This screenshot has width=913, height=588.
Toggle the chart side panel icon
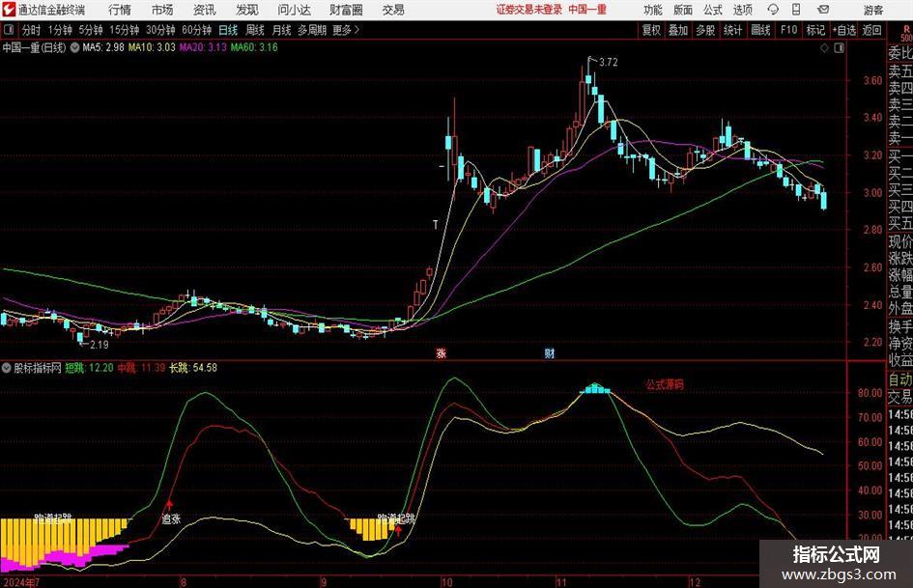(x=839, y=48)
